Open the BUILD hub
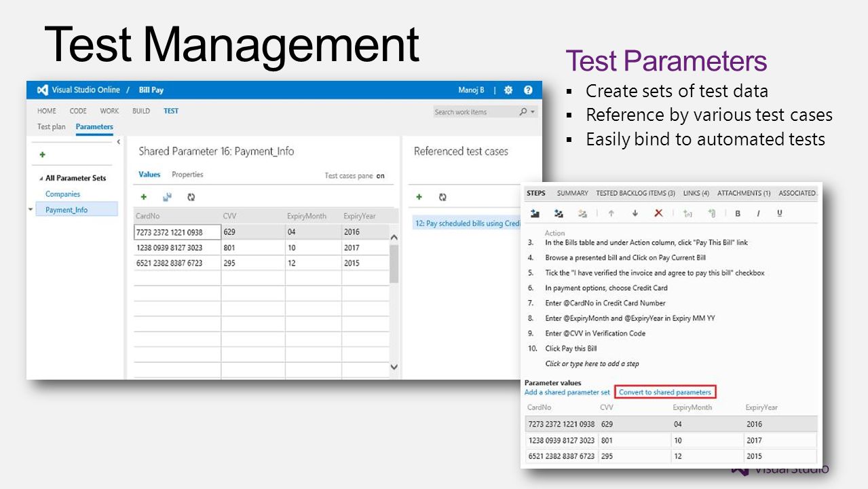Screen dimensions: 868x489 coord(141,111)
